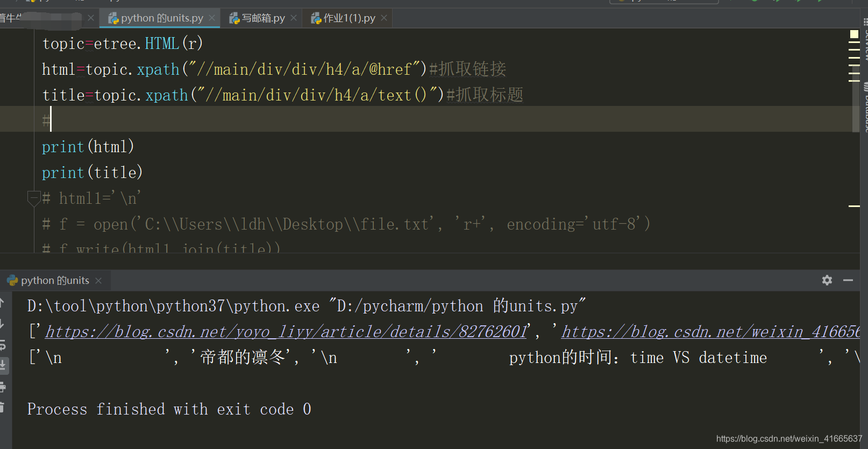Open the weixin_41665 blog link in console
The height and width of the screenshot is (449, 868).
(710, 332)
